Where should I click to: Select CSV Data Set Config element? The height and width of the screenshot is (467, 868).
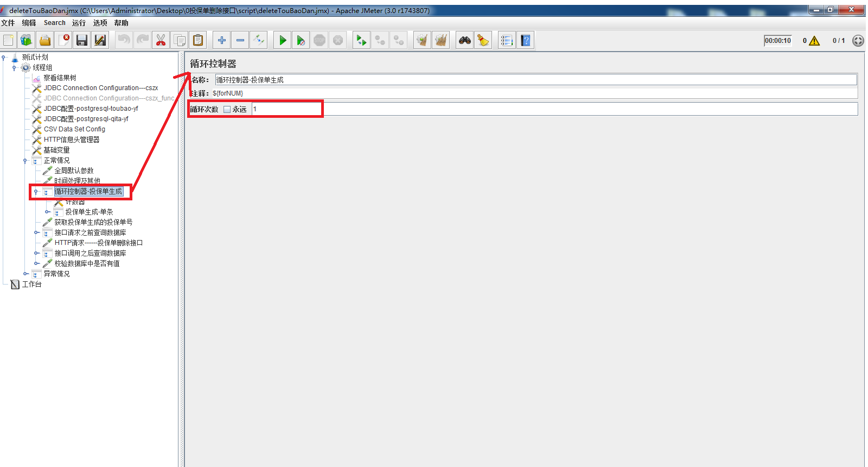tap(74, 129)
